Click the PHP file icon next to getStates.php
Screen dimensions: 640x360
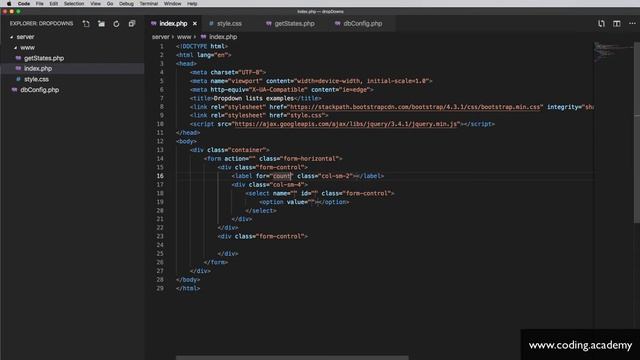pos(18,58)
